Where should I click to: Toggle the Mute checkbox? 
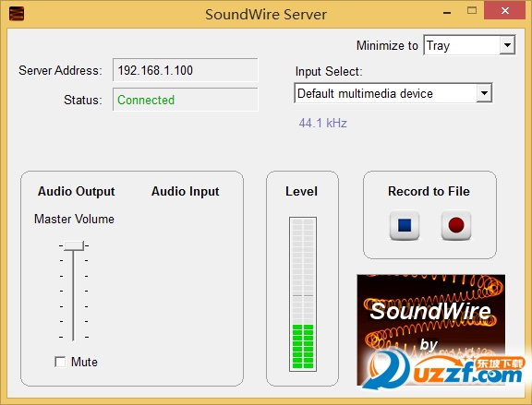[60, 362]
